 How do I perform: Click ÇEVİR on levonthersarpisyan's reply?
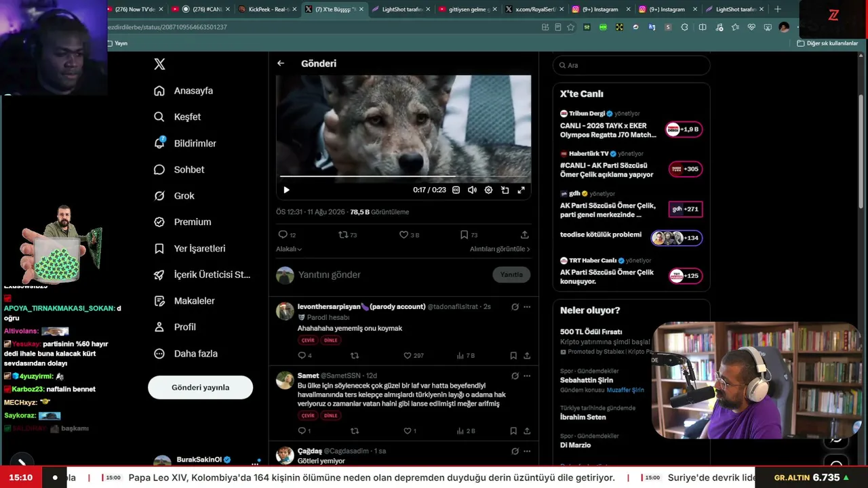308,340
